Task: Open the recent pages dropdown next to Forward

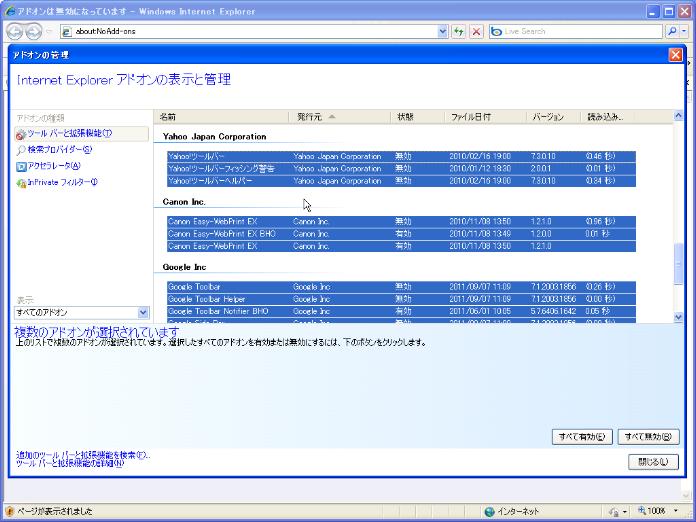Action: click(x=49, y=32)
